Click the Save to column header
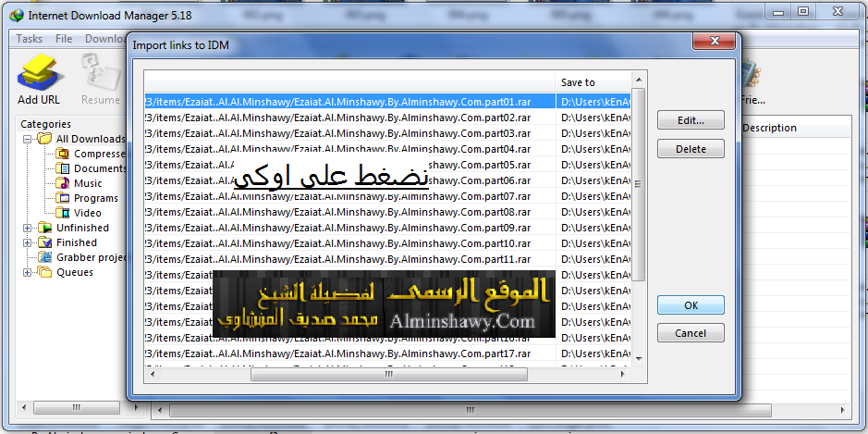Image resolution: width=868 pixels, height=434 pixels. point(593,82)
